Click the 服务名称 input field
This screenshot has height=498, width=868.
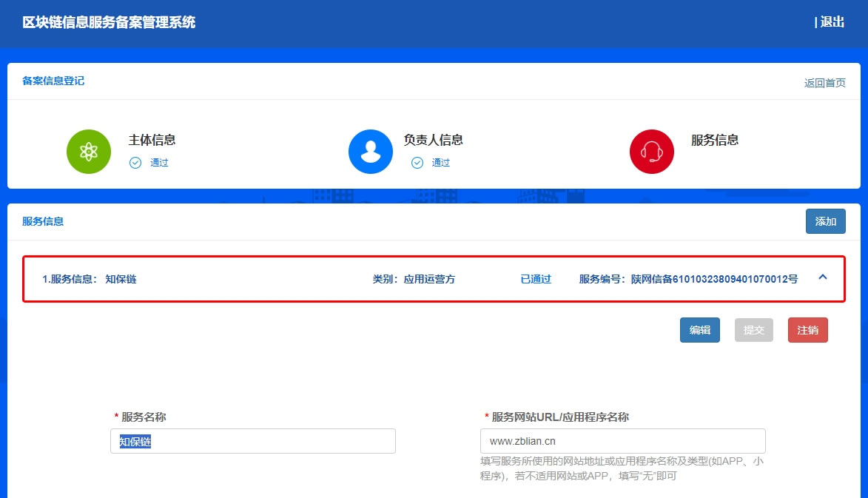[253, 442]
